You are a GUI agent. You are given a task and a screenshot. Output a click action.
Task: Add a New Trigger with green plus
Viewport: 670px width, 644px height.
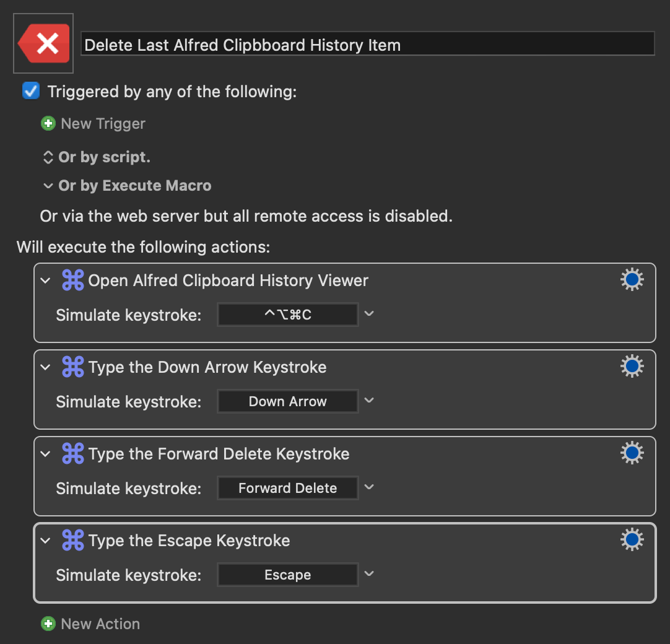[x=48, y=123]
